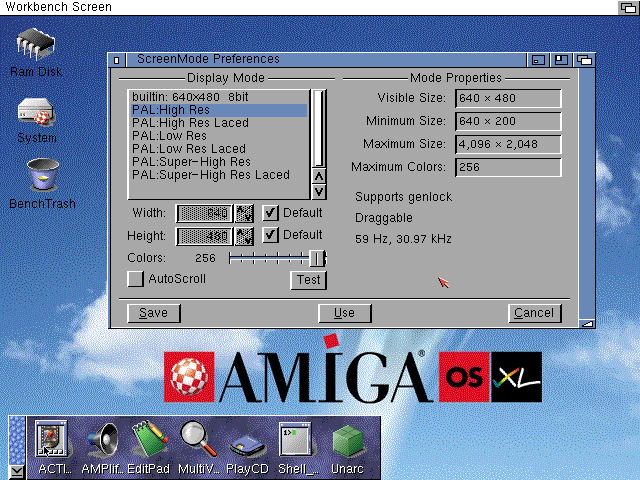640x480 pixels.
Task: Select PAL:Super-High Res Laced mode
Action: click(219, 175)
